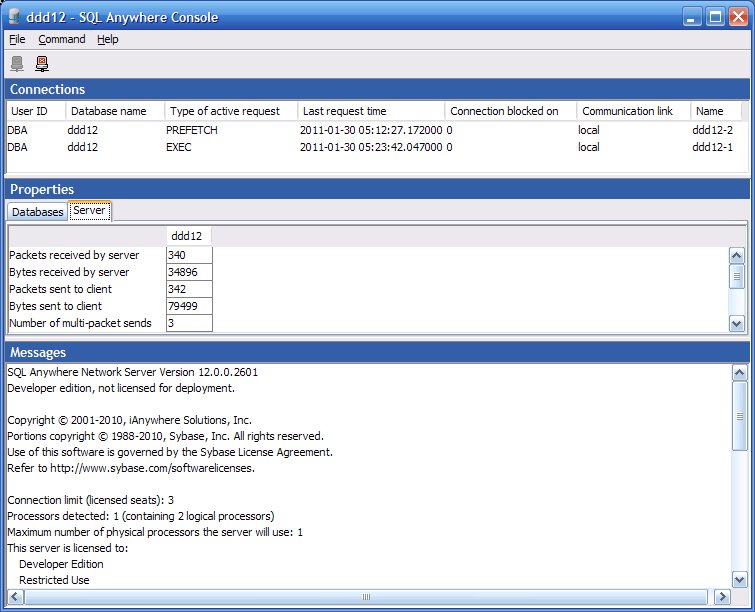Sort connections by User ID column
Screen dimensions: 755x612
tap(36, 111)
